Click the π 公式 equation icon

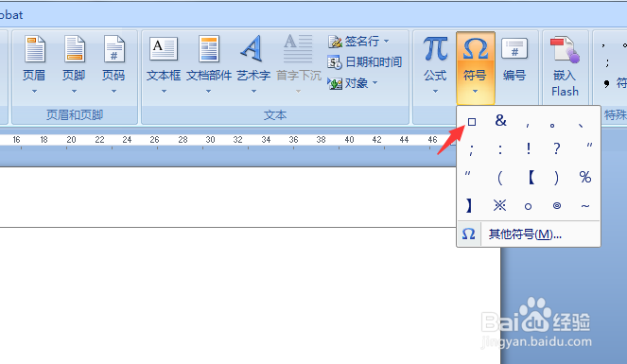pyautogui.click(x=435, y=49)
